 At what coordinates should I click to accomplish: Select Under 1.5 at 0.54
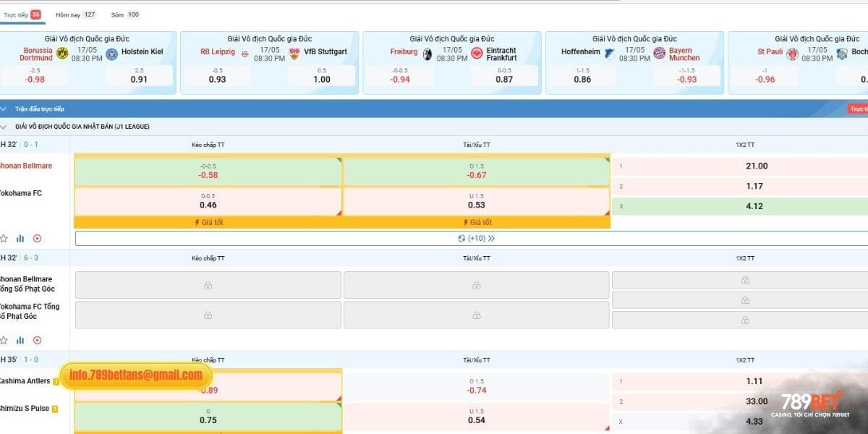pos(477,416)
